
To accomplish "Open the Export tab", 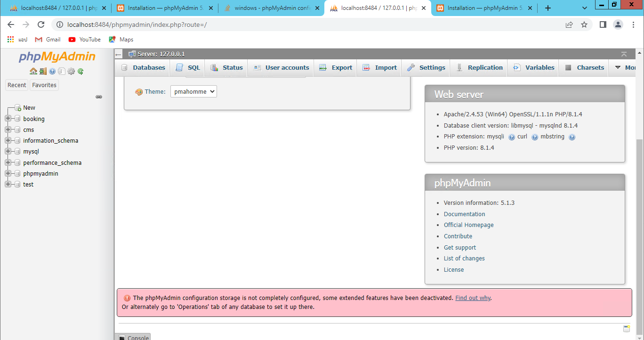I will pos(336,67).
